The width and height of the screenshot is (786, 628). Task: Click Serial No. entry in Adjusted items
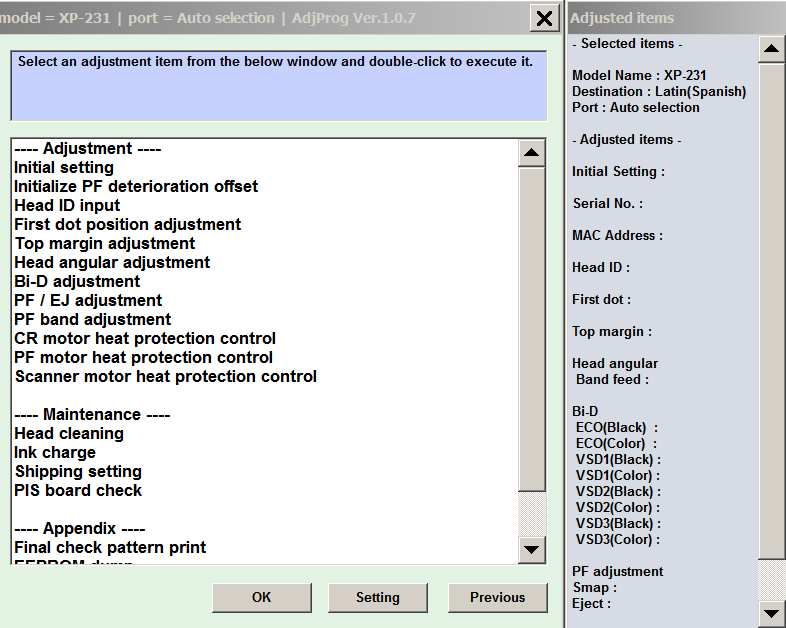pyautogui.click(x=608, y=203)
